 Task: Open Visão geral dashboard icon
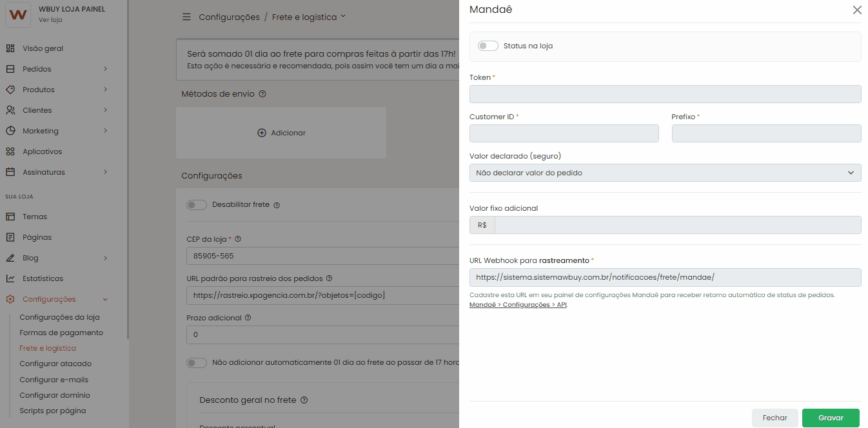pyautogui.click(x=10, y=48)
